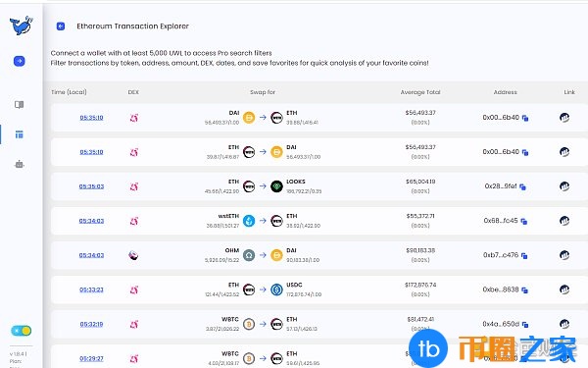Viewport: 588px width, 368px height.
Task: Open the robot bot icon in sidebar
Action: pos(20,164)
